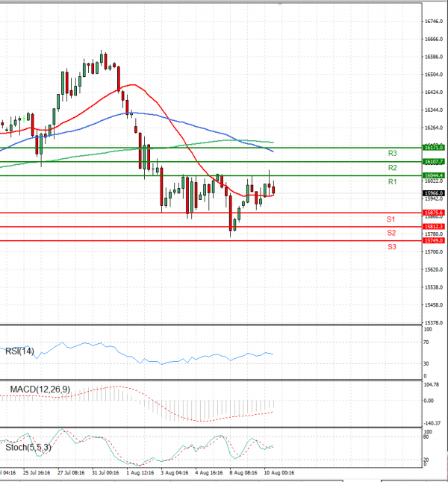Screen dimensions: 448x482
Task: Click 15700.0 on the price axis
Action: [434, 252]
